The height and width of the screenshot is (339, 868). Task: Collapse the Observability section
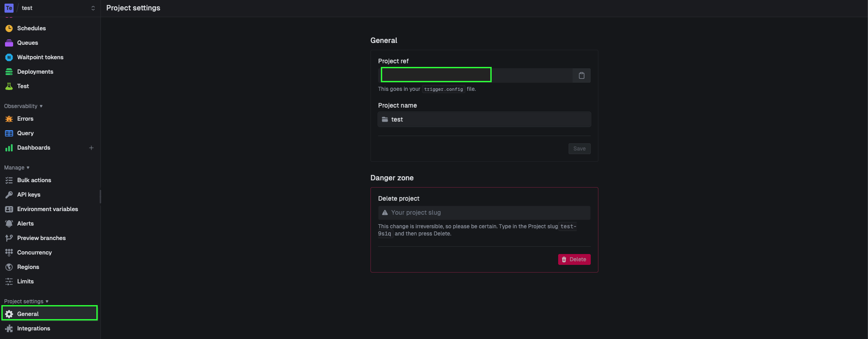[x=24, y=106]
